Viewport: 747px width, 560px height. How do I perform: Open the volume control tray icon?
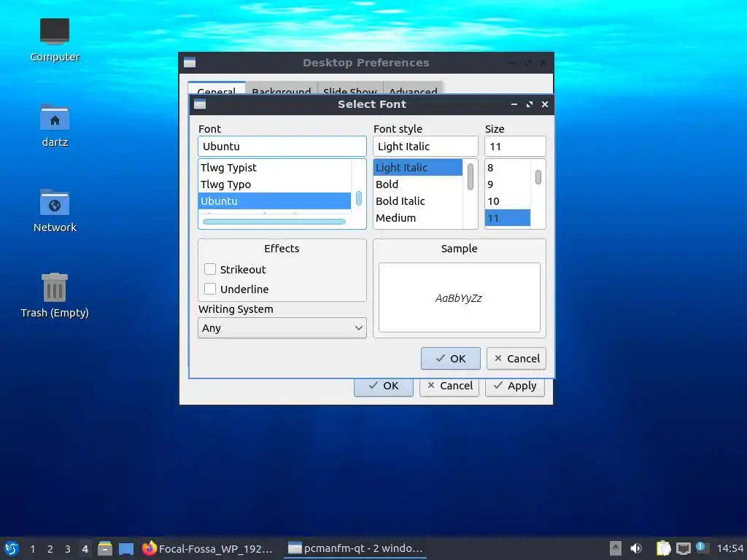(x=636, y=548)
